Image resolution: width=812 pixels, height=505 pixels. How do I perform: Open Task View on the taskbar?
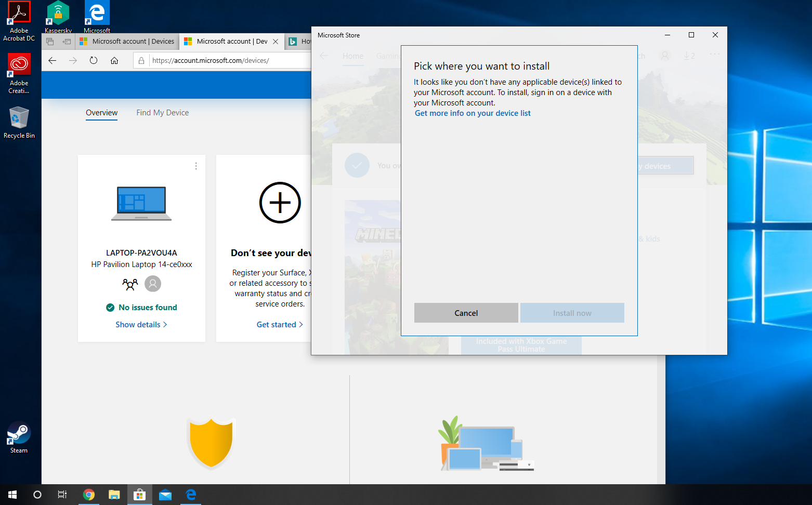(x=62, y=495)
